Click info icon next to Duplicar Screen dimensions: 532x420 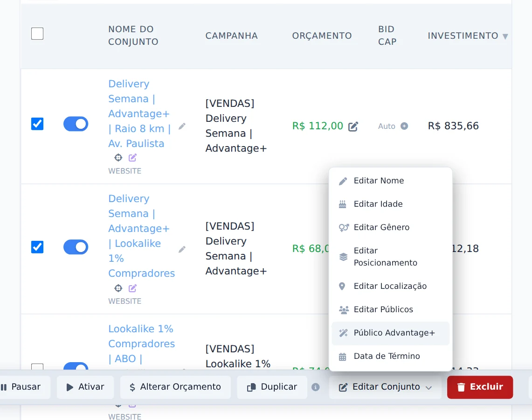point(316,387)
